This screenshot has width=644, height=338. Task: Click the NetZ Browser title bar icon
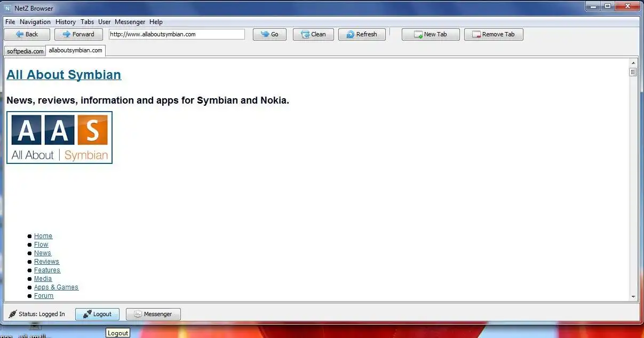pos(7,8)
